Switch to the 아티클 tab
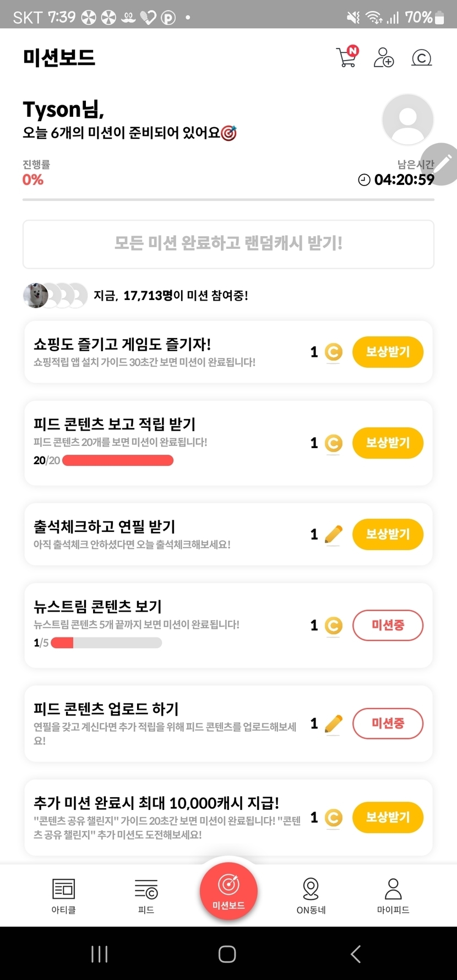The image size is (457, 980). pos(63,895)
